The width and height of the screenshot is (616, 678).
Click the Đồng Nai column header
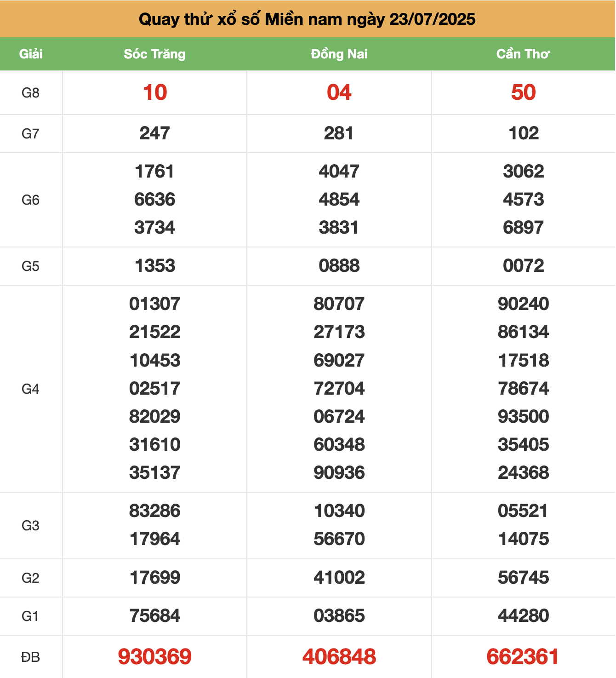click(x=339, y=54)
